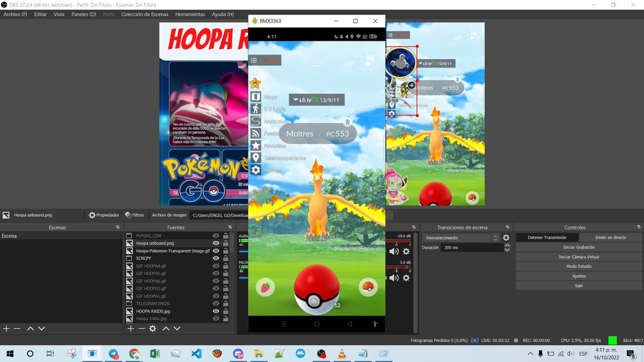Open source properties gear in Fuentes toolbar
Viewport: 644px width, 362px height.
(x=153, y=328)
